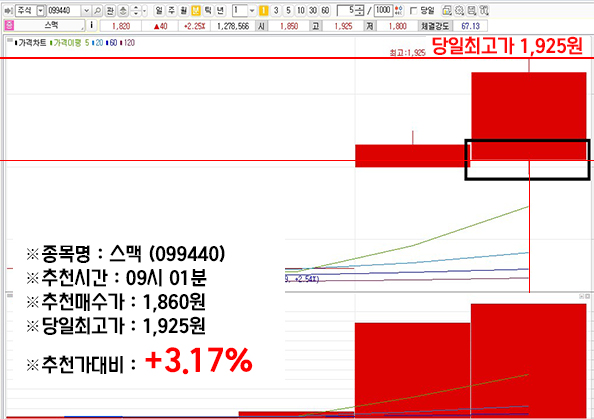Click the chart layout icon with bars
Image resolution: width=594 pixels, height=419 pixels.
447,11
